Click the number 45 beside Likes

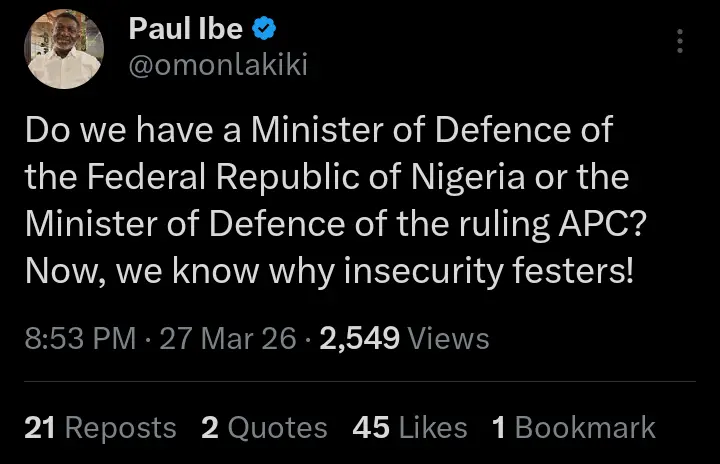371,428
